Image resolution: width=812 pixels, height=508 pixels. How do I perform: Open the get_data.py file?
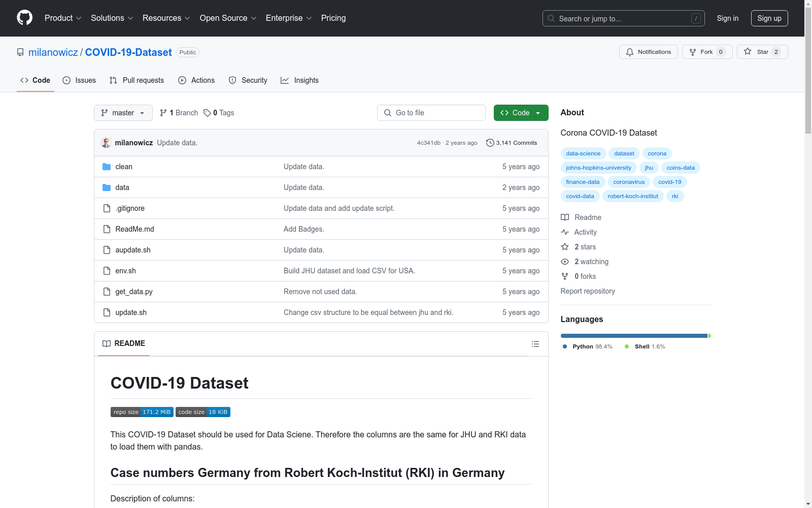click(134, 292)
